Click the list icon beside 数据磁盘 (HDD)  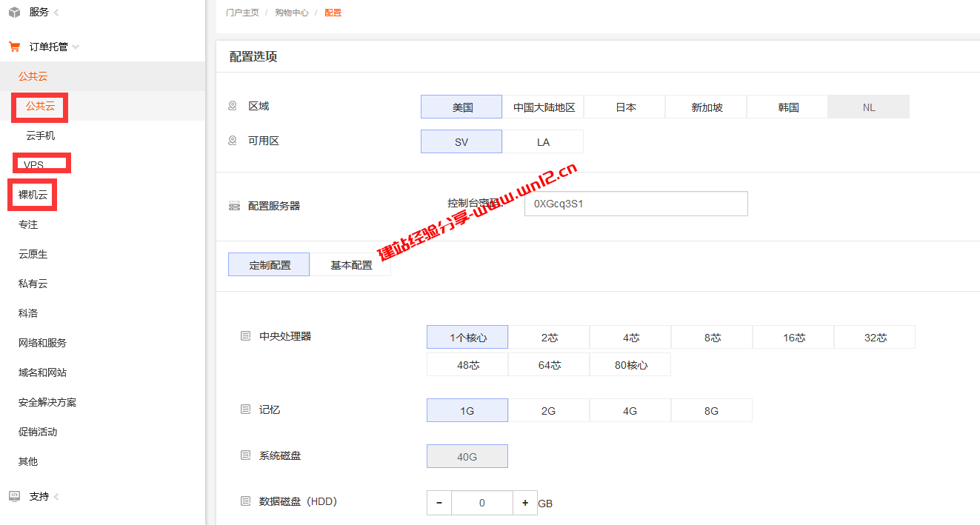(245, 501)
